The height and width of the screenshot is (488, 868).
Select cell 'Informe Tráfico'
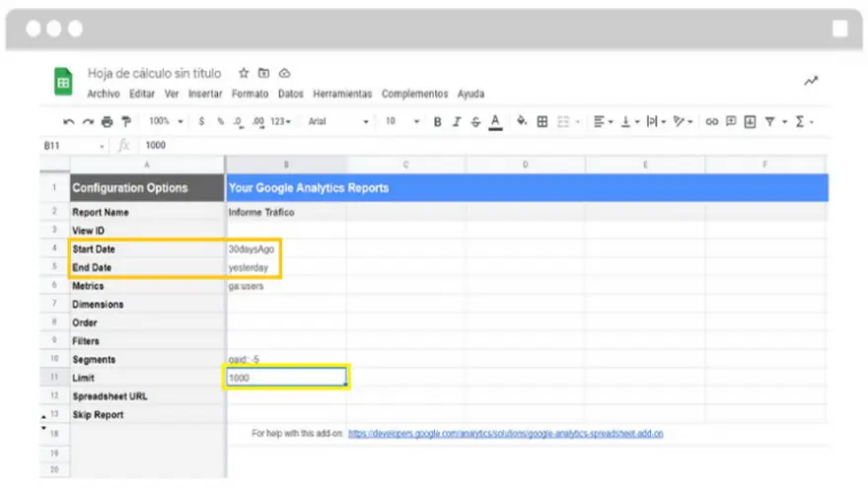click(286, 212)
